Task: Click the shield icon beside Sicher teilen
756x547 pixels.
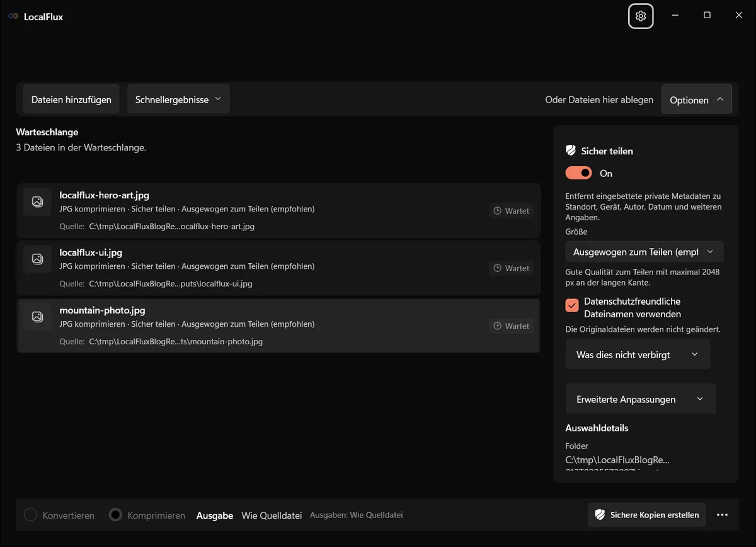Action: pyautogui.click(x=571, y=150)
